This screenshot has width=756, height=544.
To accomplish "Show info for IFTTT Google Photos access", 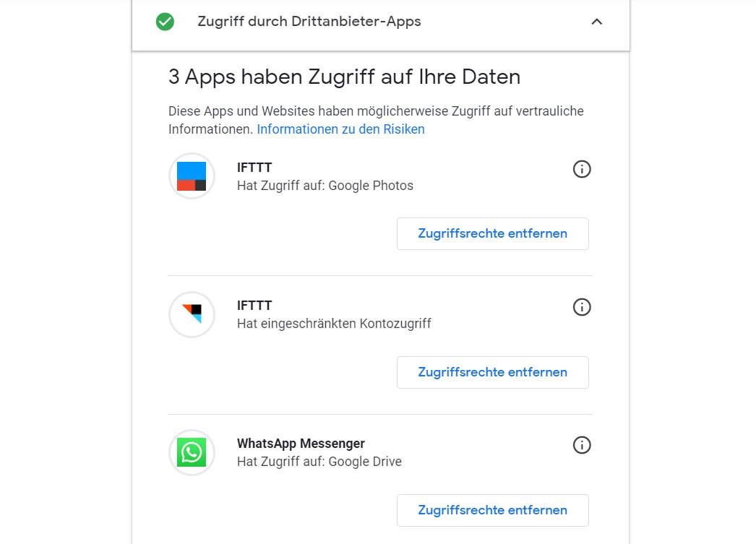I will pyautogui.click(x=582, y=169).
